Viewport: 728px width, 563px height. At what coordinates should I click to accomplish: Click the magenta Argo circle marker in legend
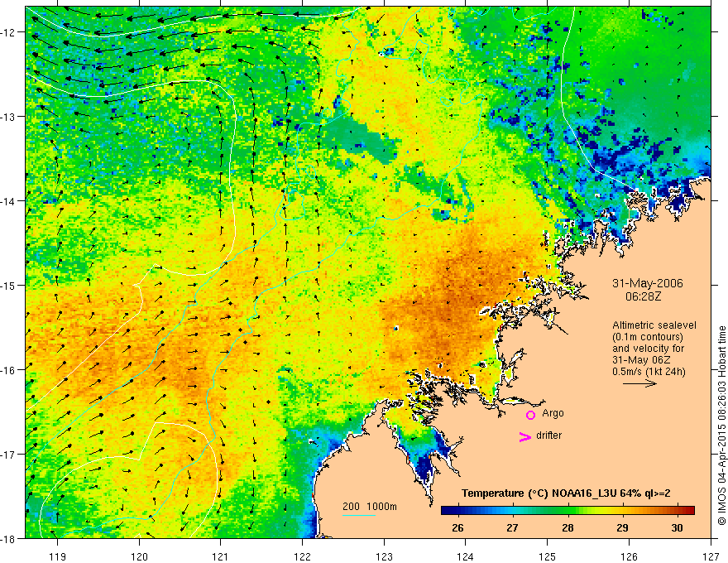530,415
